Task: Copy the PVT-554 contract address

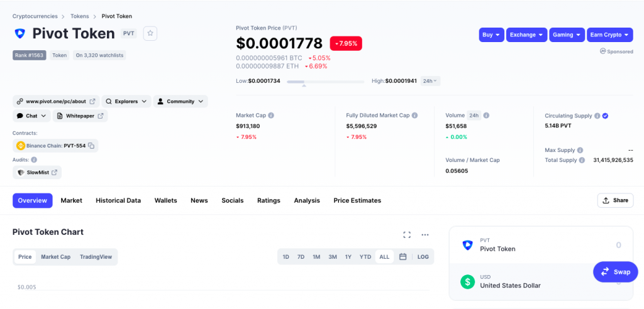Action: pos(92,146)
